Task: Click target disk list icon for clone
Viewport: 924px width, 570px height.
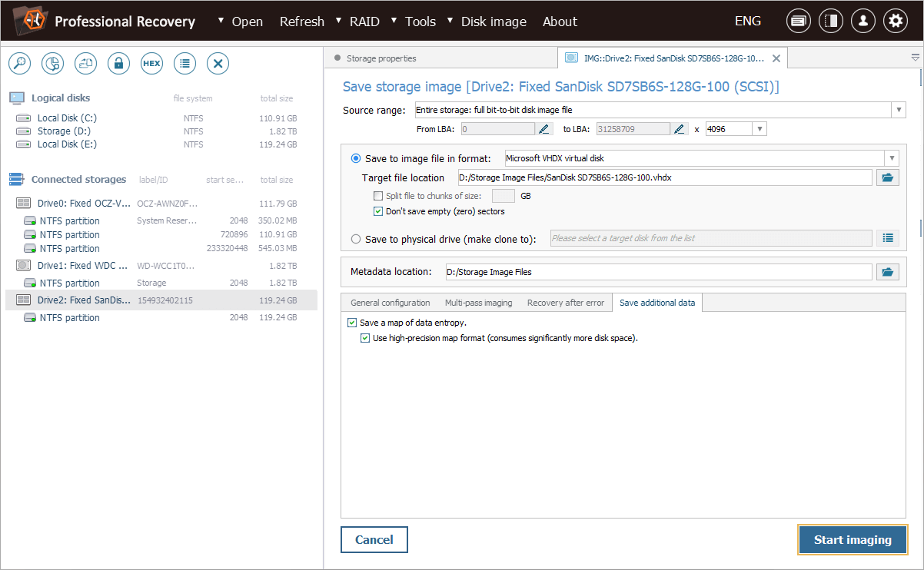Action: (887, 238)
